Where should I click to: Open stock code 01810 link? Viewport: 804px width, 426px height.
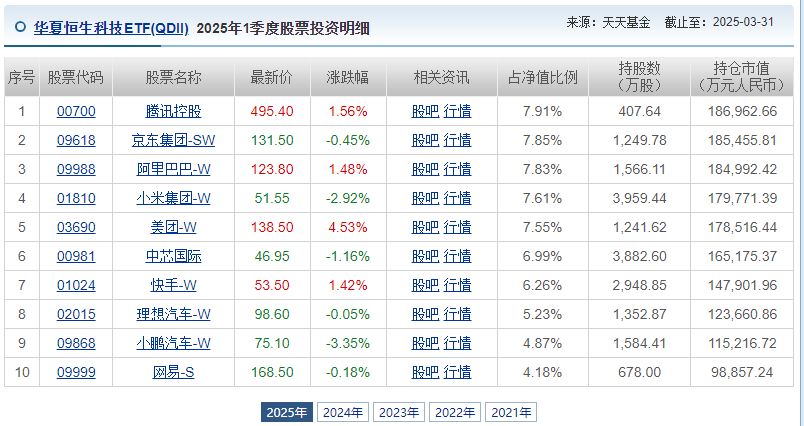pyautogui.click(x=76, y=198)
